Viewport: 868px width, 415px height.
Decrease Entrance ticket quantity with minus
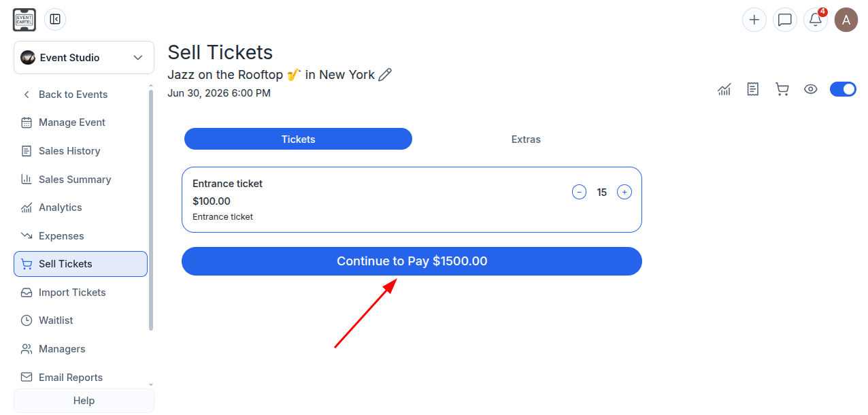(x=579, y=192)
